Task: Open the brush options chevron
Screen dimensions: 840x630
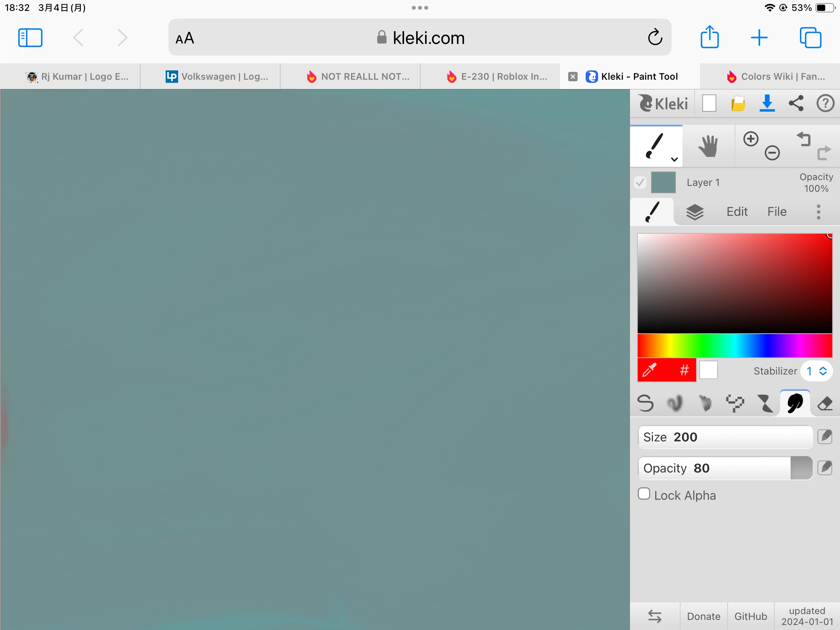Action: [x=674, y=159]
